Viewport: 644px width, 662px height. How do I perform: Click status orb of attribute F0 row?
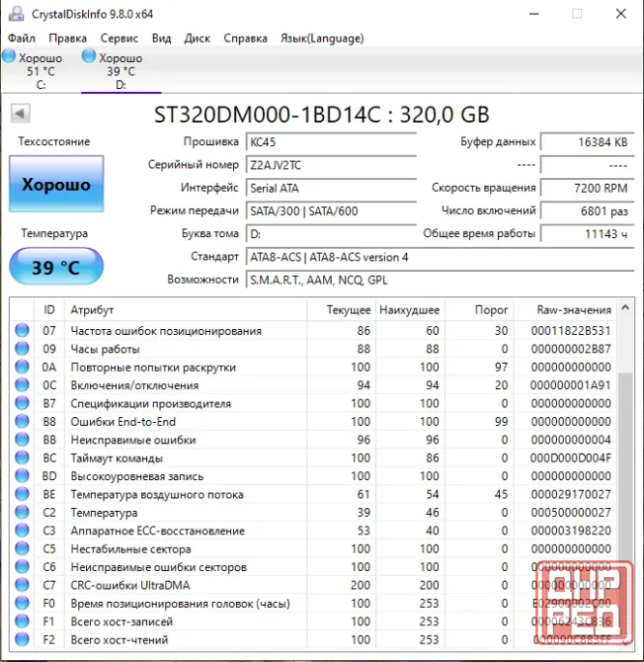point(22,603)
